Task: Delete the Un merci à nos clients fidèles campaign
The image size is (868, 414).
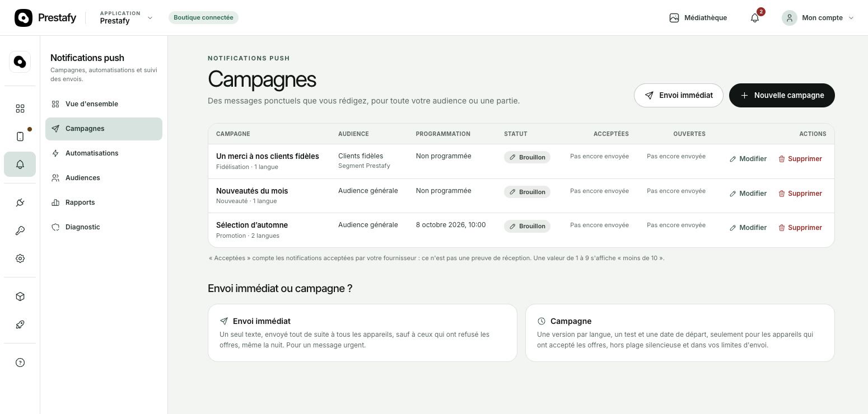Action: (800, 159)
